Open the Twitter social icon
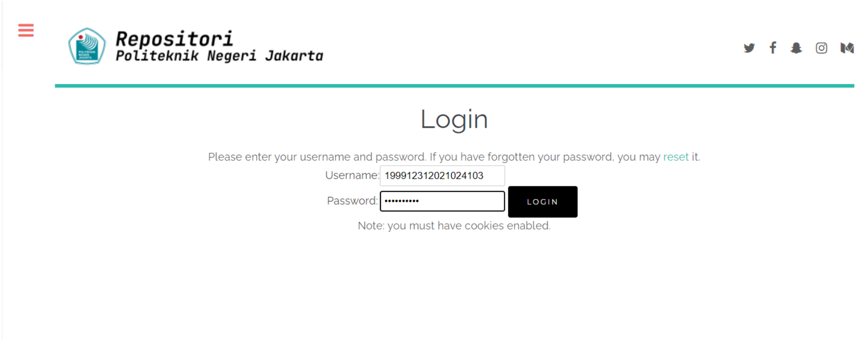The width and height of the screenshot is (868, 339). 750,48
